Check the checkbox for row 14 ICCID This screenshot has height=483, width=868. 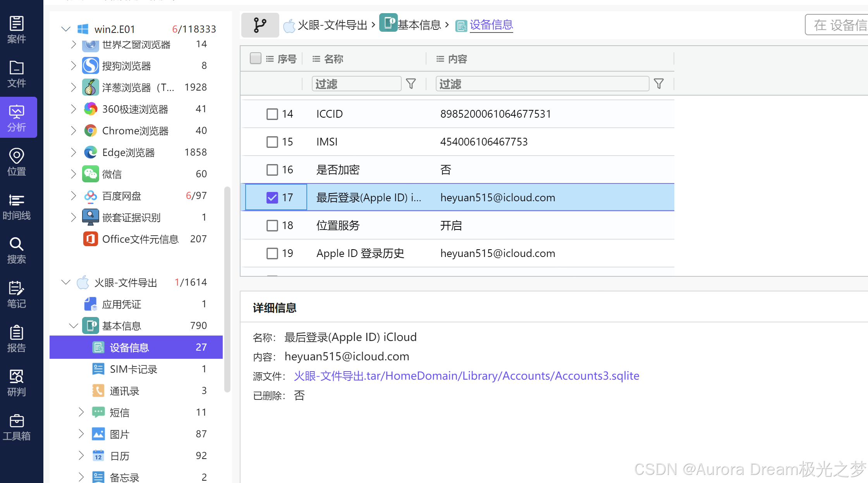(x=272, y=114)
